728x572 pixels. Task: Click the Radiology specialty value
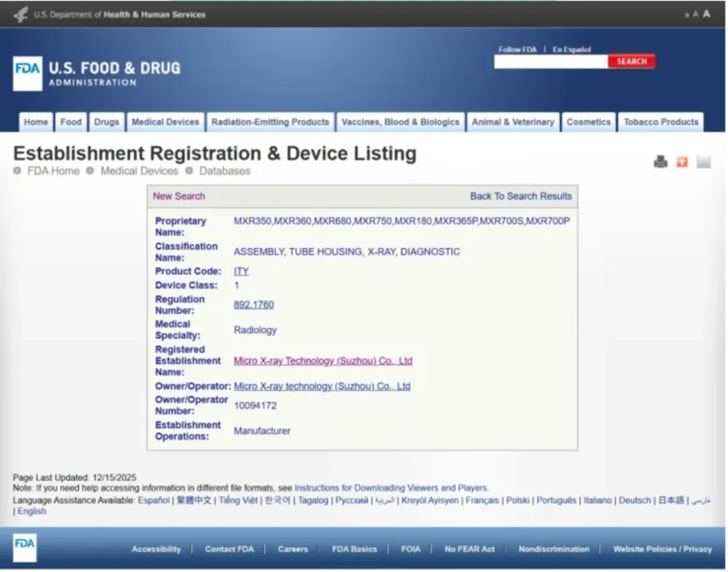[255, 330]
